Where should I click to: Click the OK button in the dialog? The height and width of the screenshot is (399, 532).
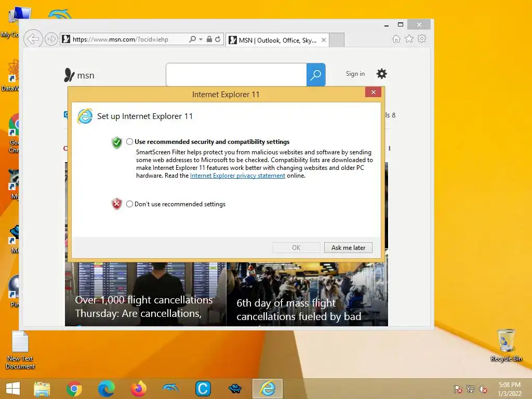pos(296,248)
